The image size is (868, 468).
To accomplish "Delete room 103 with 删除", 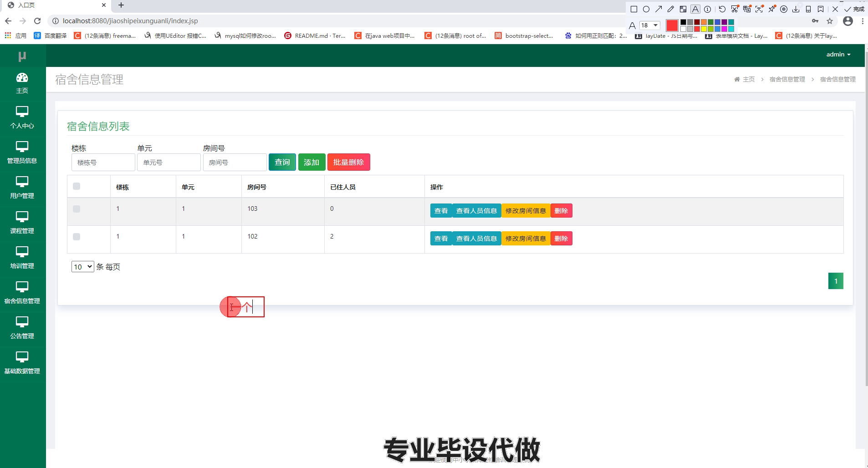I will pos(562,211).
